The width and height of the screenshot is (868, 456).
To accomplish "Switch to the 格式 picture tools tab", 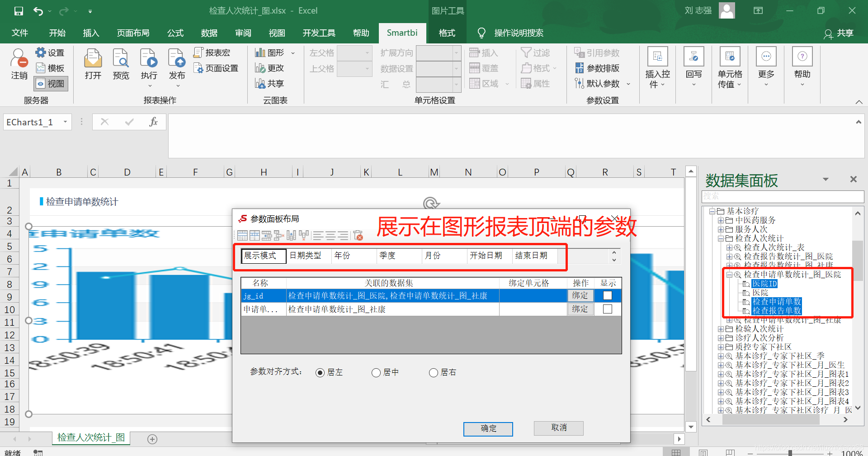I will 447,33.
